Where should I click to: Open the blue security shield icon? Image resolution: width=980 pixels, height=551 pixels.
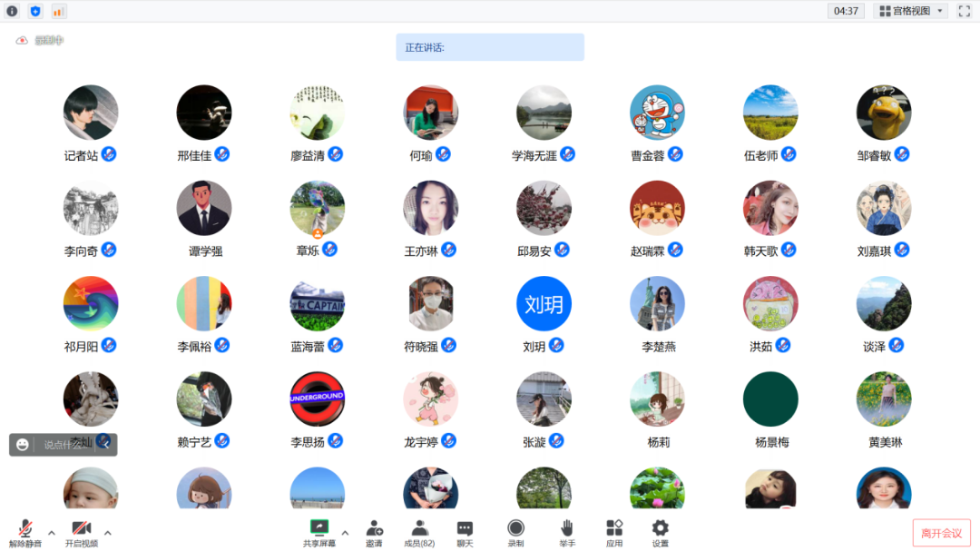pos(35,11)
